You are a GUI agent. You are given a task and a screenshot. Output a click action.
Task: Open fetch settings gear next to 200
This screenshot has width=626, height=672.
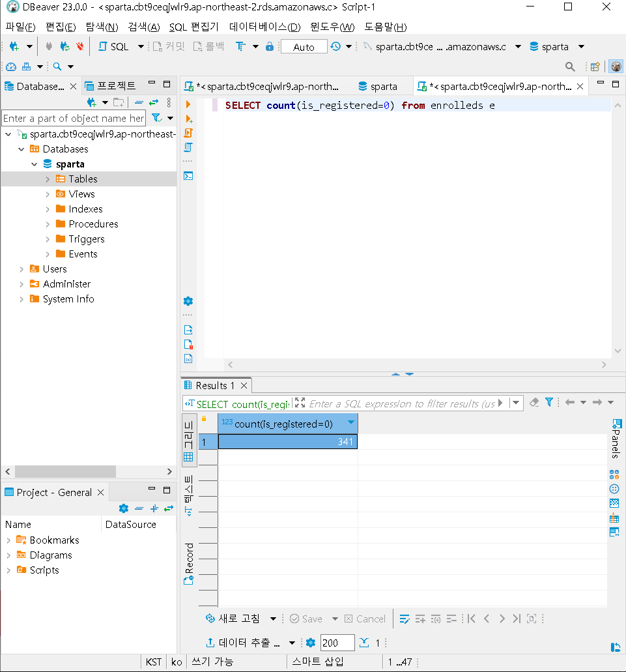[311, 643]
